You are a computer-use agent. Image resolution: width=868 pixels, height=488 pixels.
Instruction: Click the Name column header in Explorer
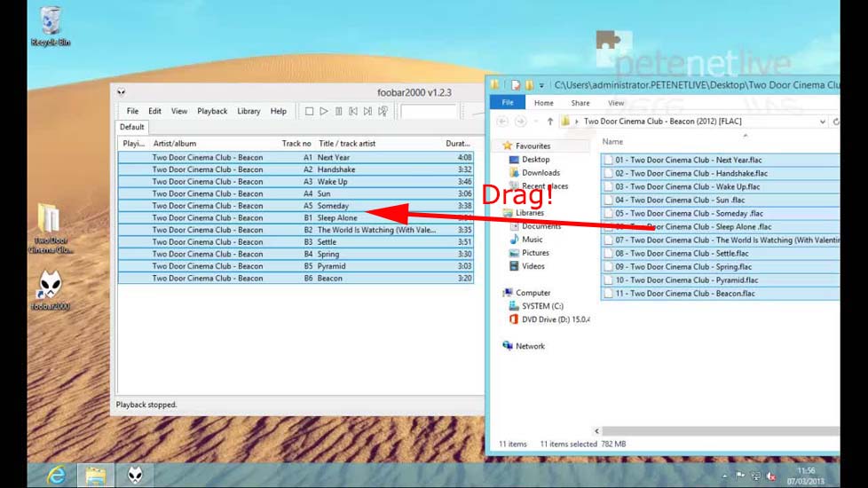click(612, 142)
